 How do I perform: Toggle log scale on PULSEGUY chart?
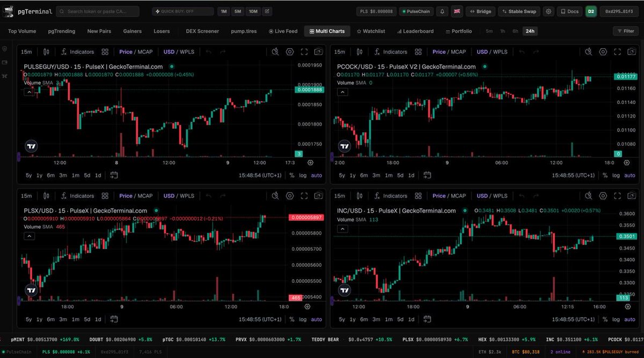coord(303,175)
